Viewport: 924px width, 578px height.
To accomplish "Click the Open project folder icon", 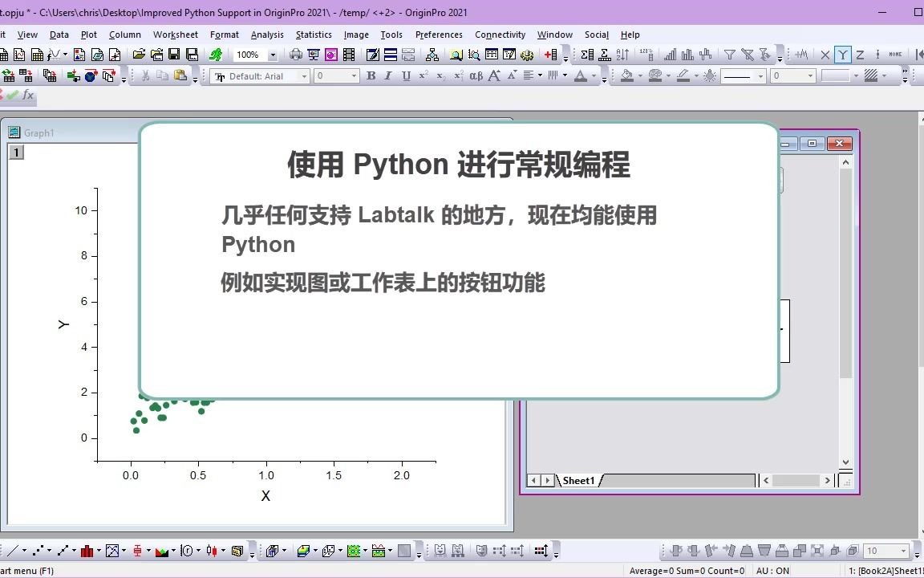I will click(139, 55).
